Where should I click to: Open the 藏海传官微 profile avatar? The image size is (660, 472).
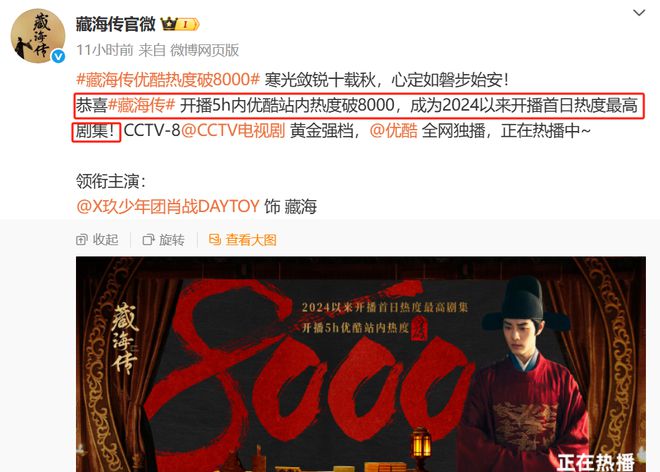pyautogui.click(x=37, y=36)
